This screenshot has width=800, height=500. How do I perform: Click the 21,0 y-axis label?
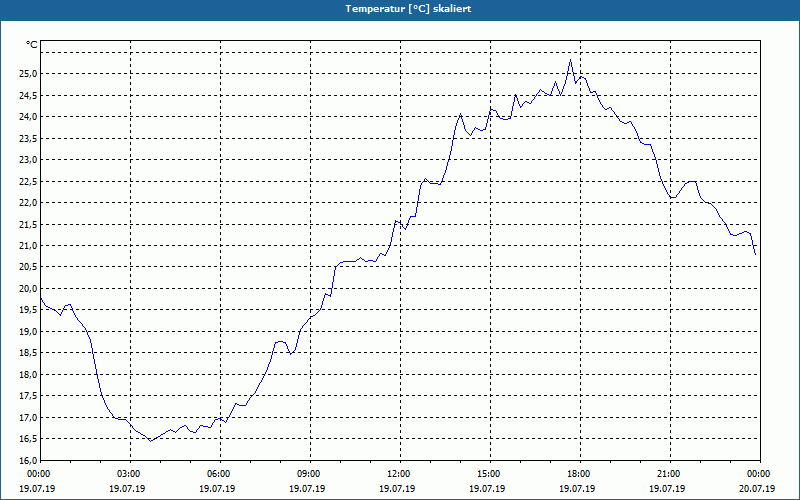coord(28,245)
